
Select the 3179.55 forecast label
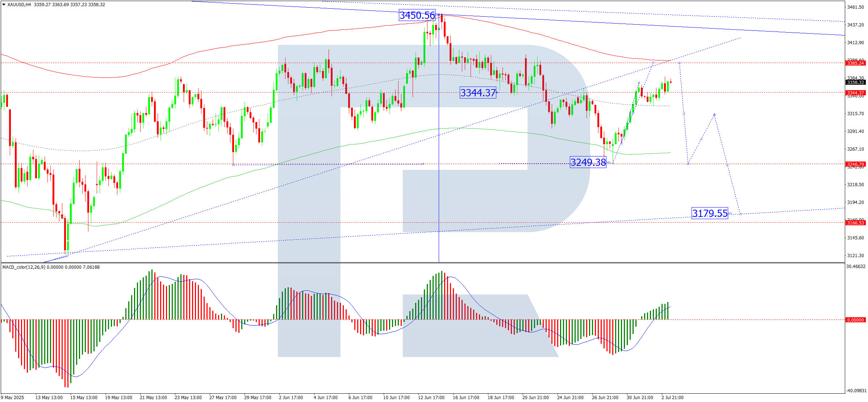[709, 213]
